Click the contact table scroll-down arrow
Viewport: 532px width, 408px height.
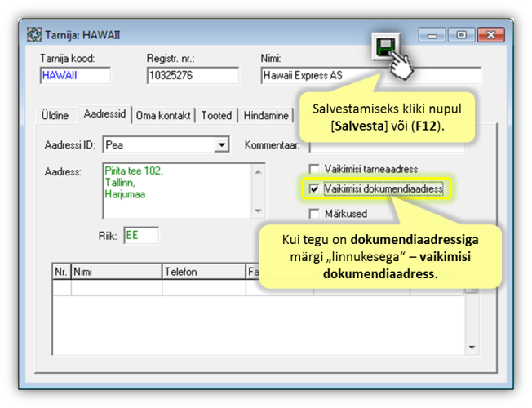pyautogui.click(x=471, y=347)
